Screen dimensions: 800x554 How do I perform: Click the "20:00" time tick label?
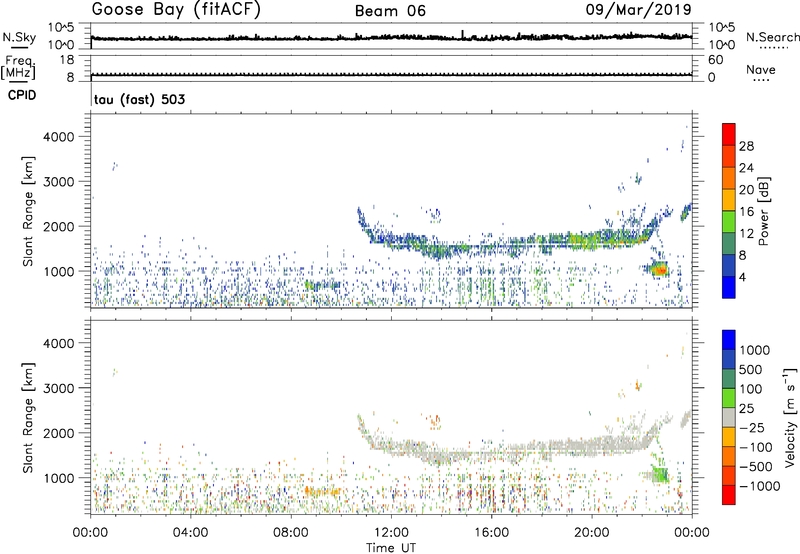click(x=591, y=533)
